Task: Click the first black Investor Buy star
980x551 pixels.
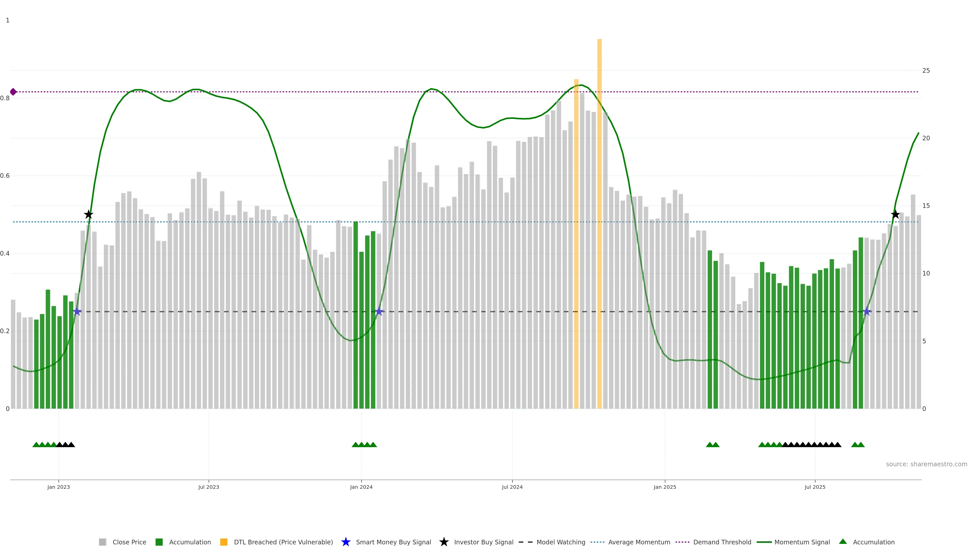Action: [88, 215]
